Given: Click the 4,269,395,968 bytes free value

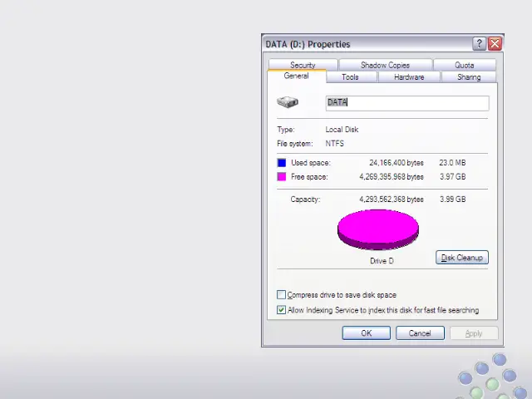Looking at the screenshot, I should click(x=392, y=177).
